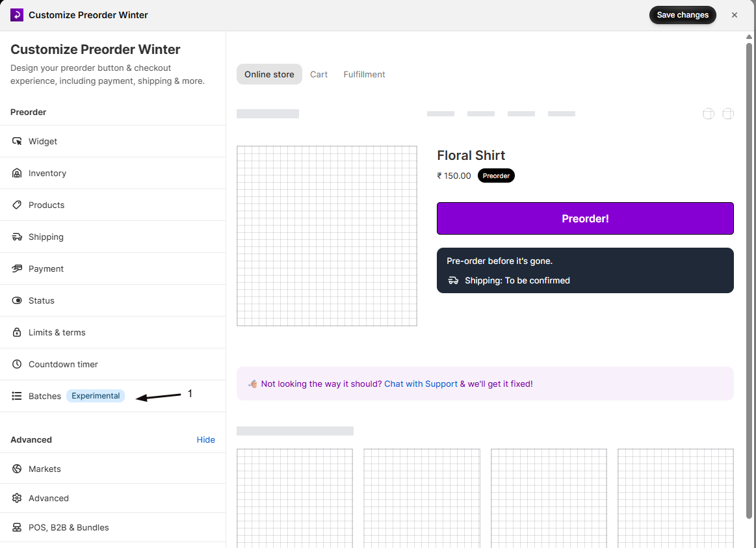The height and width of the screenshot is (548, 756).
Task: Click the Payment hand icon
Action: click(x=17, y=268)
